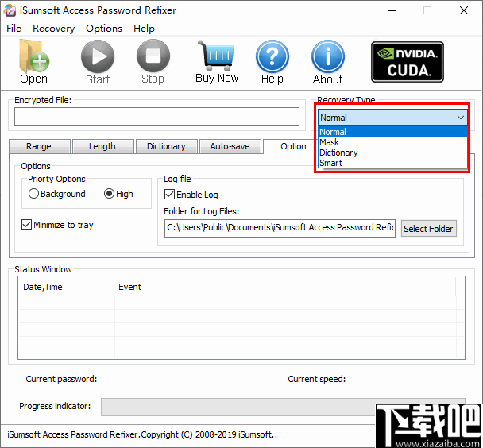Click the Event column header
The height and width of the screenshot is (448, 483).
(285, 287)
